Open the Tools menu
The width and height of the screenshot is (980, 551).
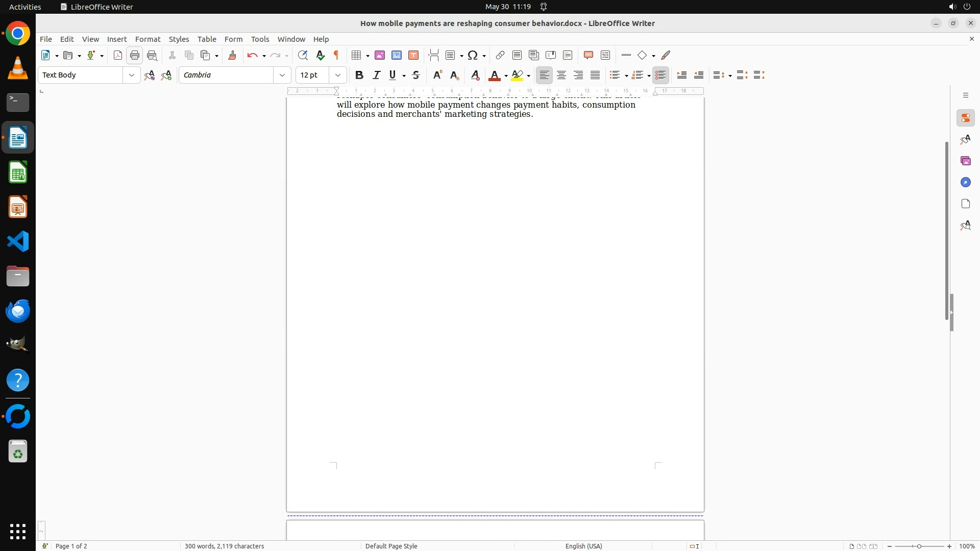pyautogui.click(x=260, y=39)
